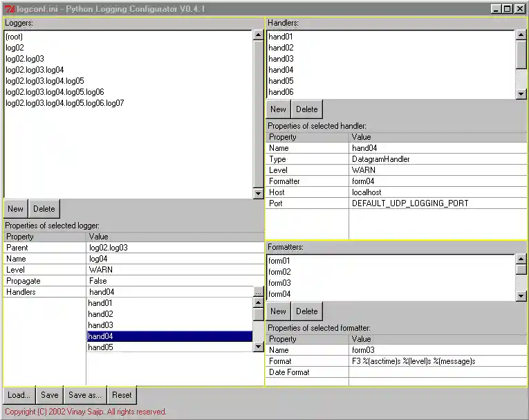The width and height of the screenshot is (529, 420).
Task: Click highlighted hand04 in handlers dropdown
Action: tap(169, 336)
